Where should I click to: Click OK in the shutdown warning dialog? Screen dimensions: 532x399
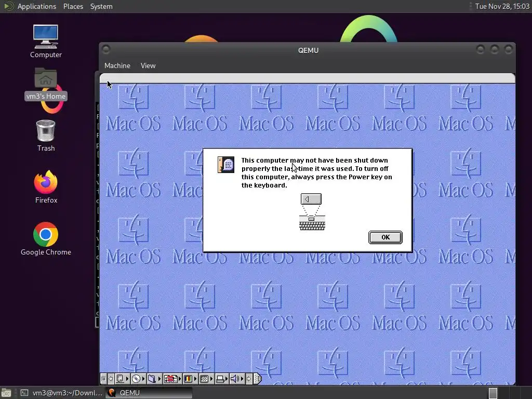385,237
